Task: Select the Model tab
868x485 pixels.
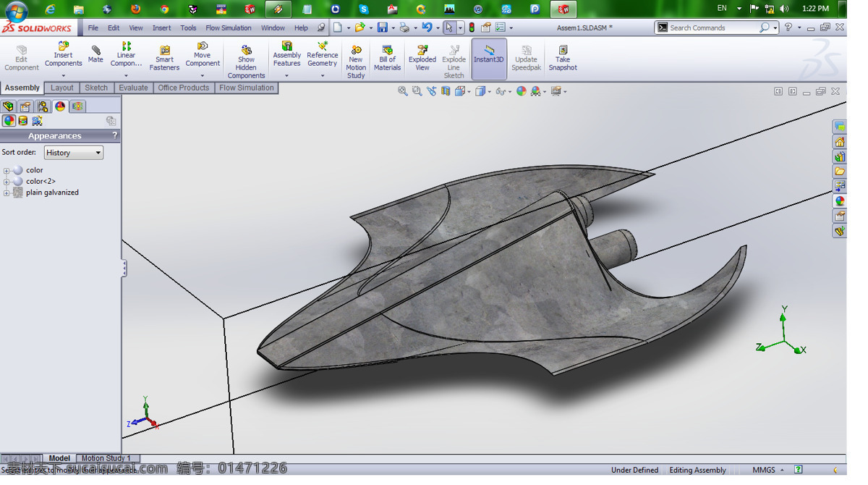Action: (59, 458)
